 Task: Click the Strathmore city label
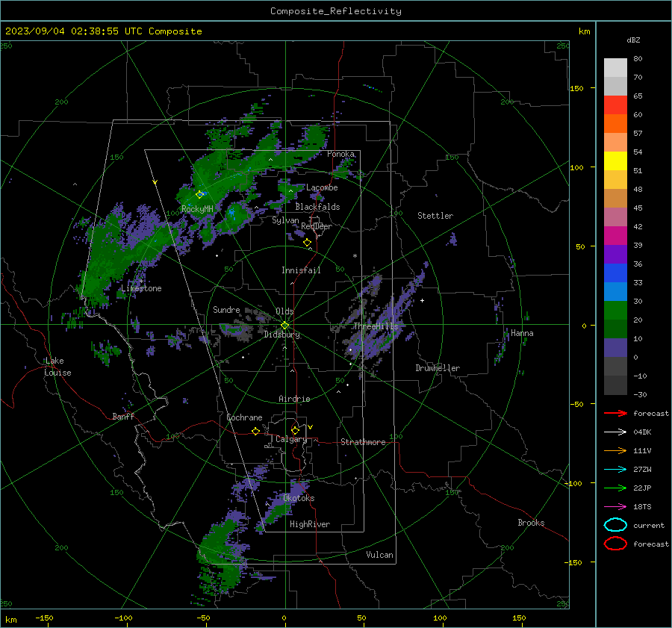point(363,442)
